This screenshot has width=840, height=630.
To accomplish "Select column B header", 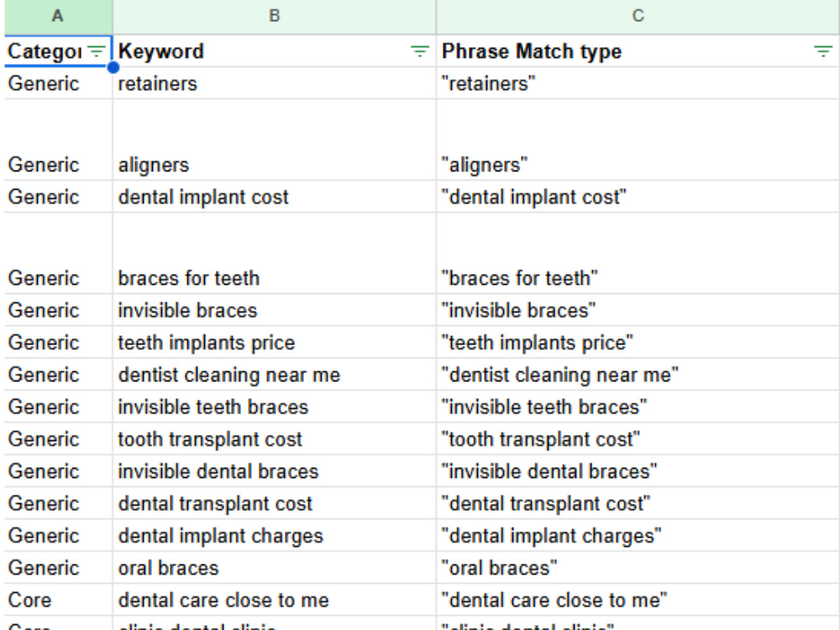I will click(x=275, y=16).
